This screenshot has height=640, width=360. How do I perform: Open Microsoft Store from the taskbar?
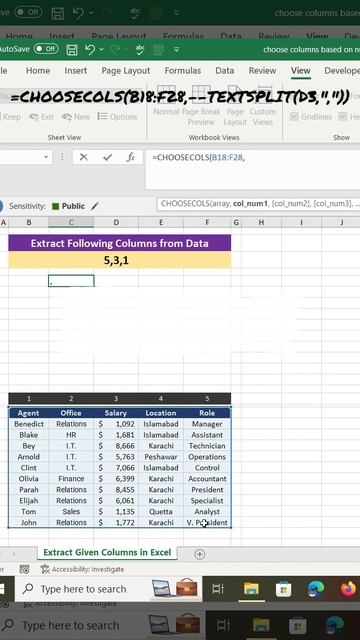pyautogui.click(x=283, y=589)
